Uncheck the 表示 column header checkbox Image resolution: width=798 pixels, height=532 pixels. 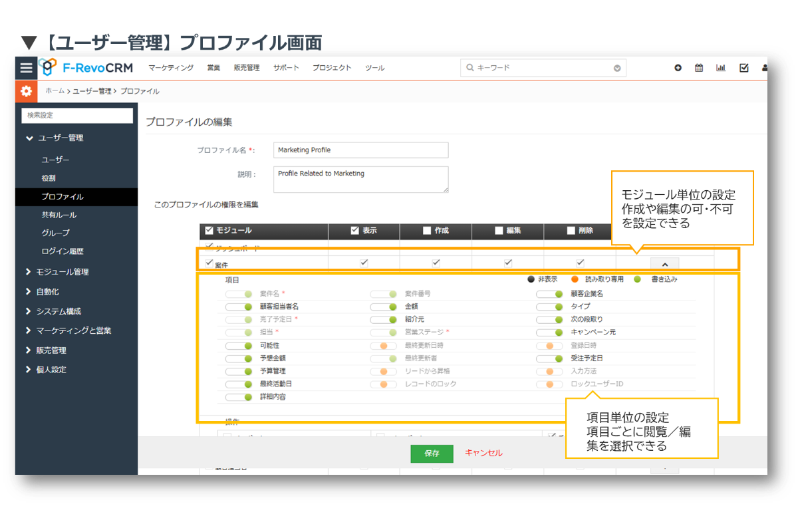[x=355, y=231]
